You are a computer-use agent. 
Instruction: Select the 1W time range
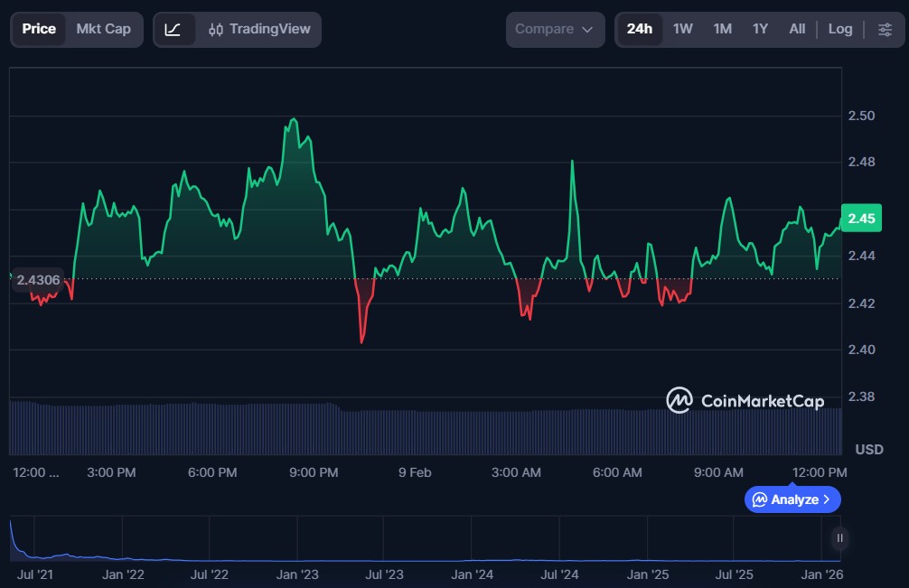[683, 29]
